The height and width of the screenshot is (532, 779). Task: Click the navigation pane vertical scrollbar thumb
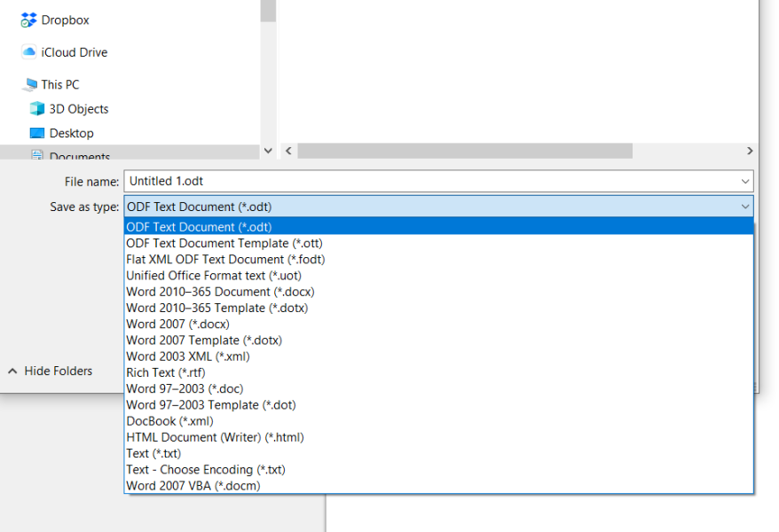pyautogui.click(x=268, y=11)
